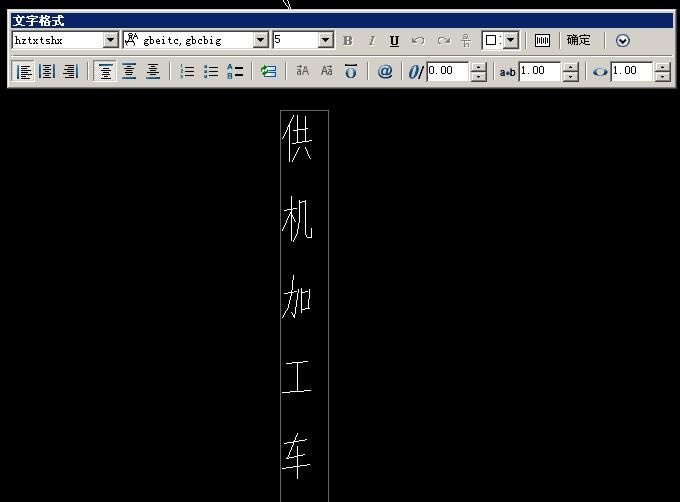This screenshot has width=680, height=502.
Task: Select left paragraph alignment
Action: (24, 71)
